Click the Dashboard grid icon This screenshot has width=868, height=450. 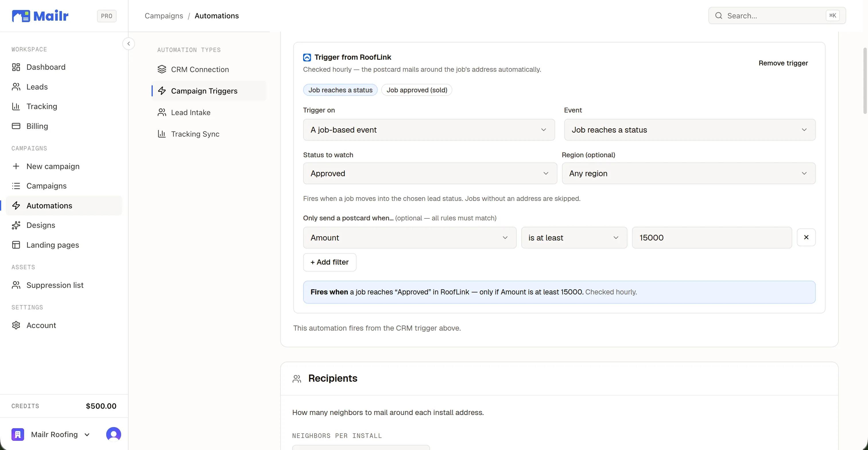(x=16, y=67)
